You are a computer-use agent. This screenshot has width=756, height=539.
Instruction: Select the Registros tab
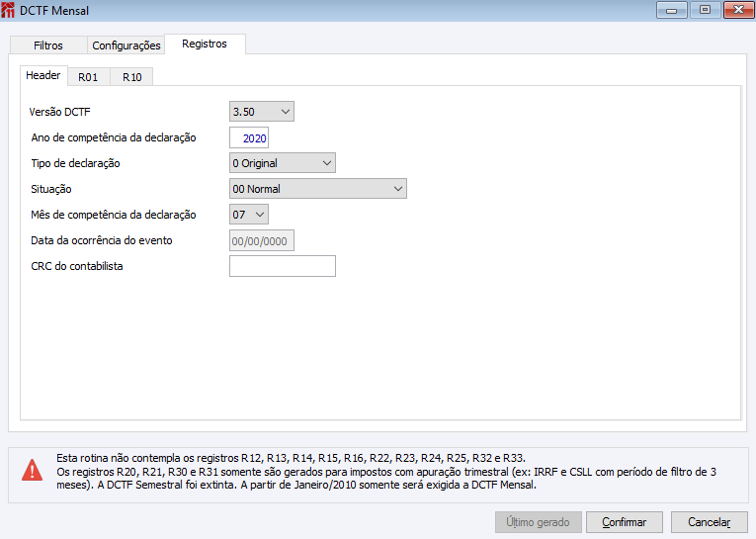(x=205, y=44)
